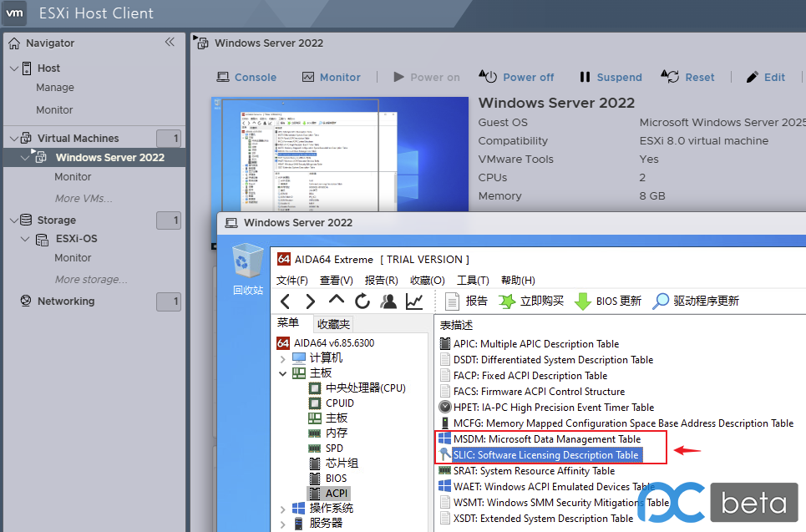Select the MSDM: Microsoft Data Management Table row
The height and width of the screenshot is (532, 806).
pos(540,439)
